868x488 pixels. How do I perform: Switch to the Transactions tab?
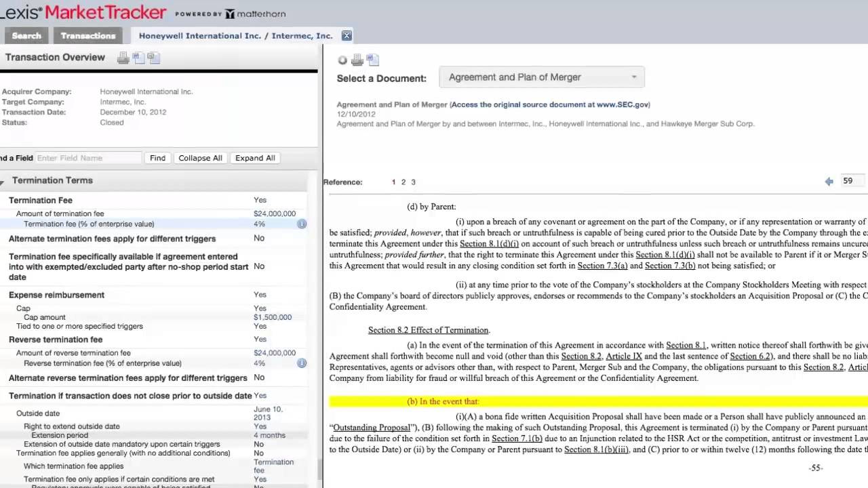[88, 36]
